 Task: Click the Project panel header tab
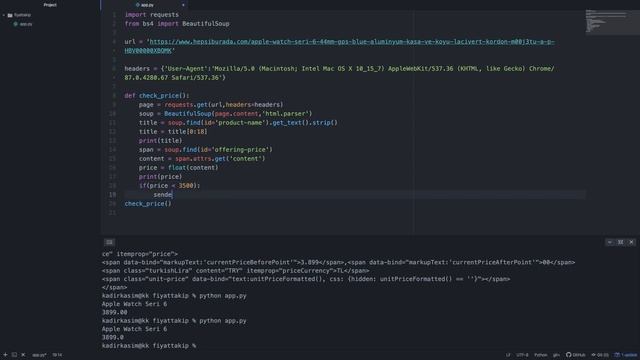[x=50, y=5]
